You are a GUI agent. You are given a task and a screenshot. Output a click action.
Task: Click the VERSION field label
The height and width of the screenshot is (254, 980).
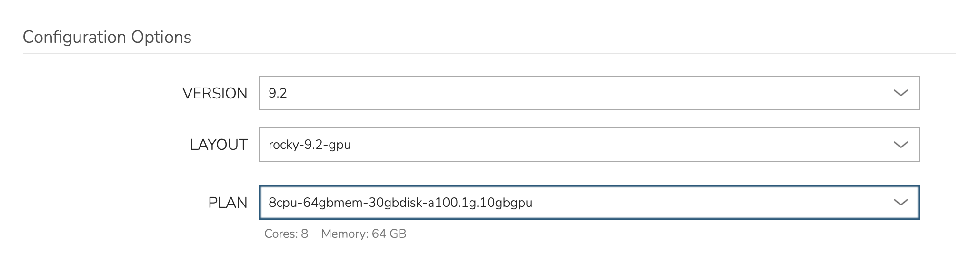click(x=215, y=93)
